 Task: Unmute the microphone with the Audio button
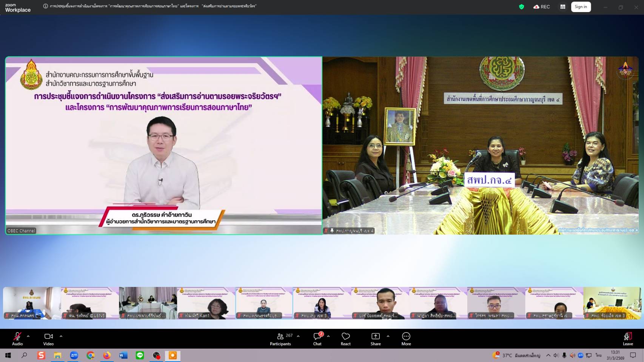17,338
